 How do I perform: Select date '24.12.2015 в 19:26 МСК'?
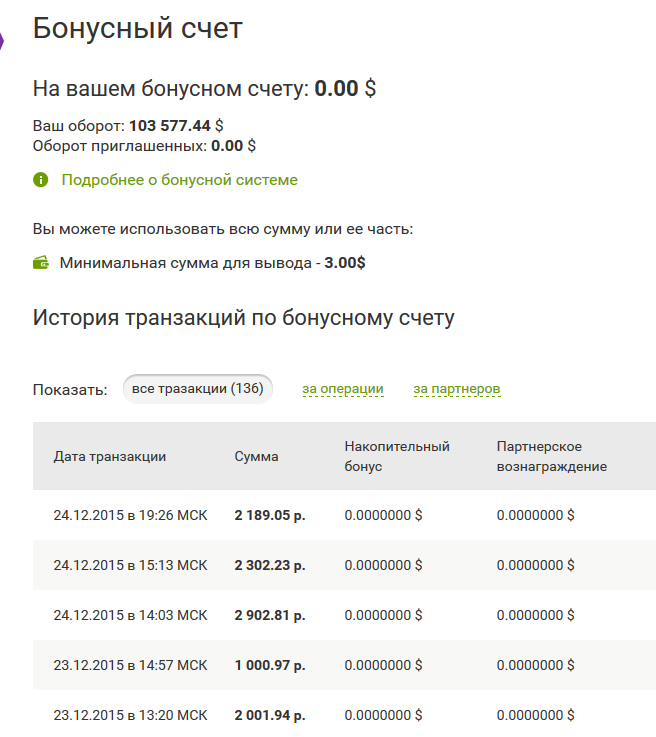130,515
